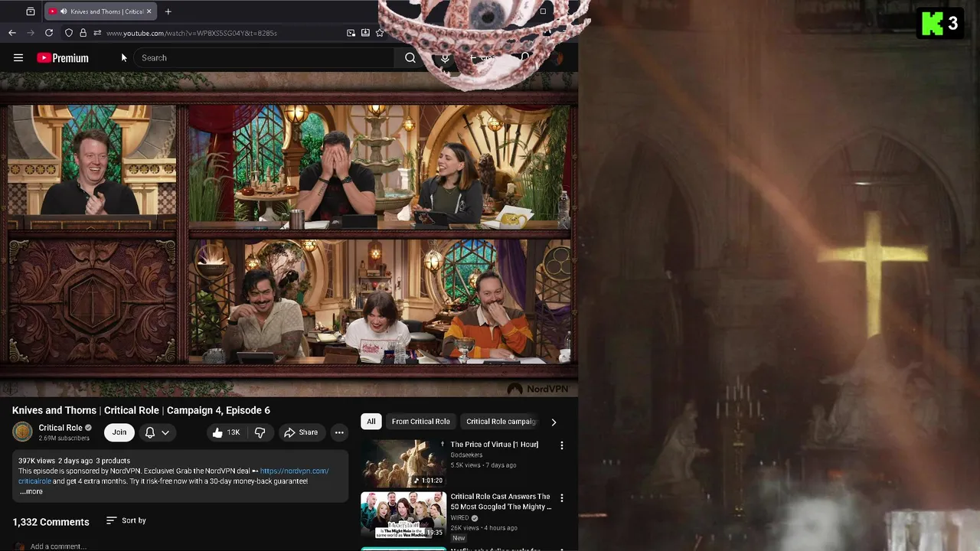Click the Add a comment field

tap(58, 546)
